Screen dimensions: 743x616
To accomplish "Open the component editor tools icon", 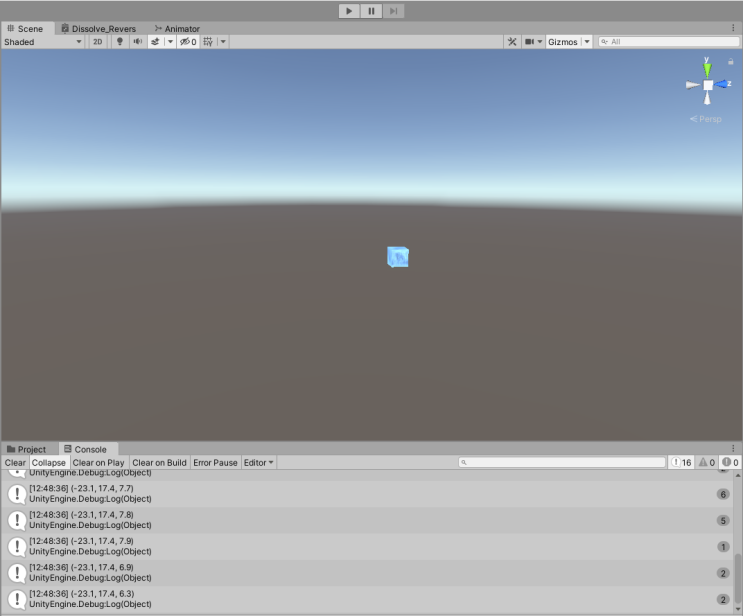I will click(x=512, y=42).
